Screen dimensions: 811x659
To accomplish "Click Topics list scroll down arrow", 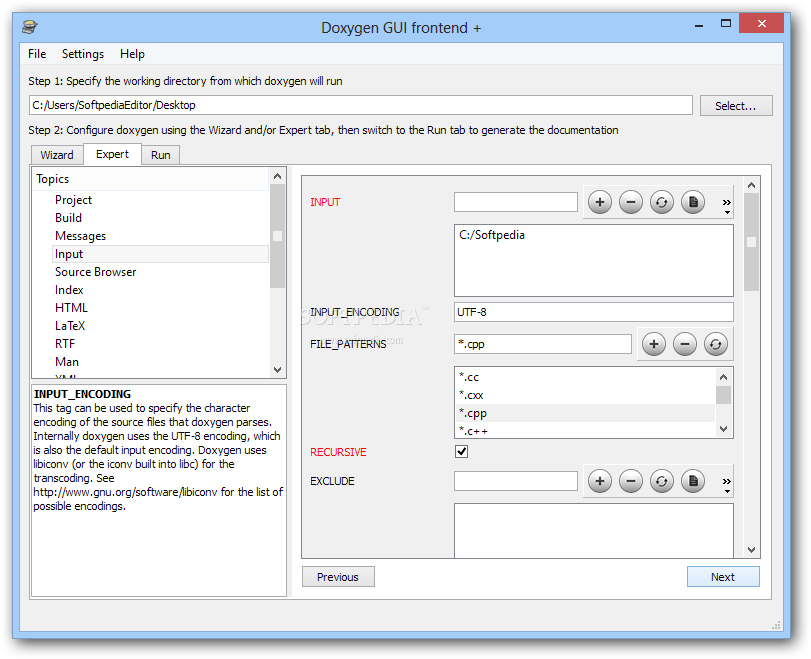I will (278, 369).
